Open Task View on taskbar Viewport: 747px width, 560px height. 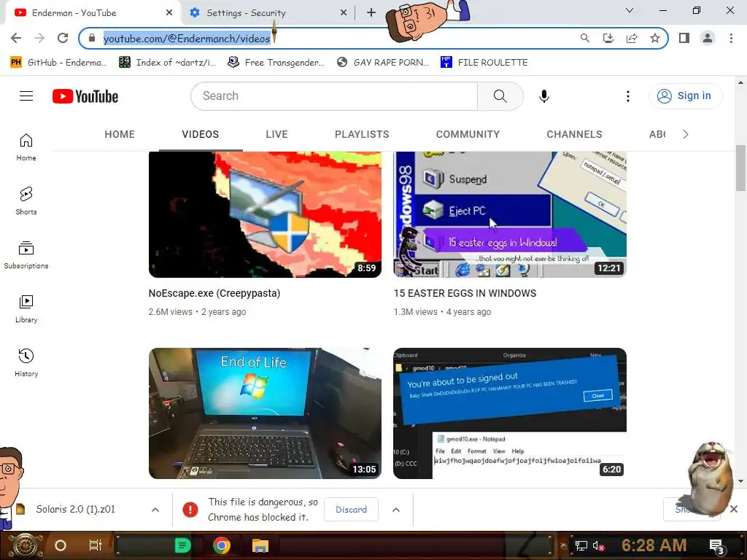tap(96, 545)
